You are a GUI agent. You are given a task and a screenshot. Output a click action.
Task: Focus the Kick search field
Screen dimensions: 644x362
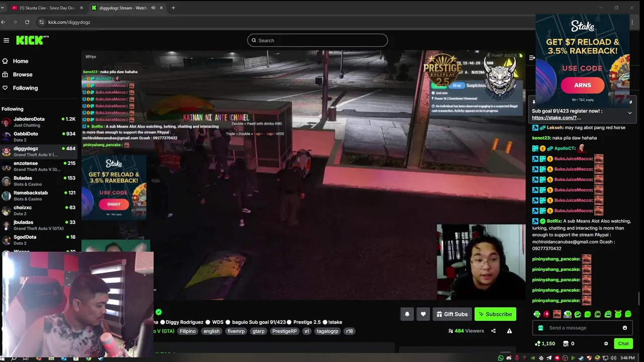coord(317,40)
